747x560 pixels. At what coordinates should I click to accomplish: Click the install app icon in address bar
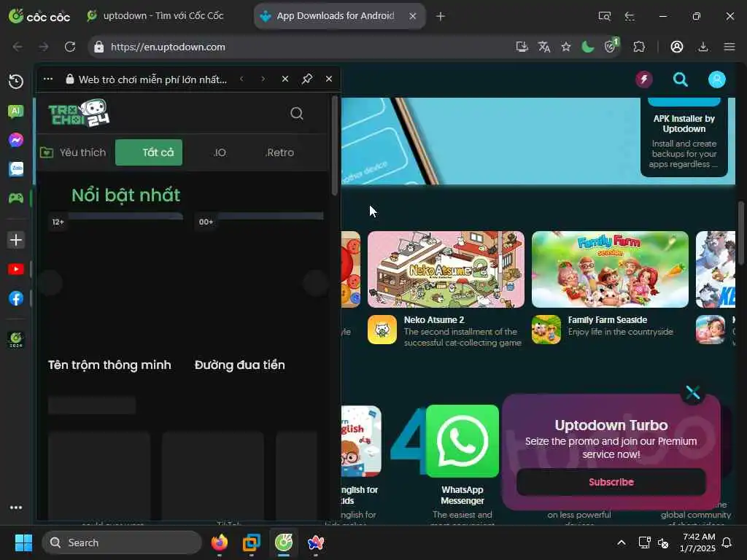(x=522, y=47)
